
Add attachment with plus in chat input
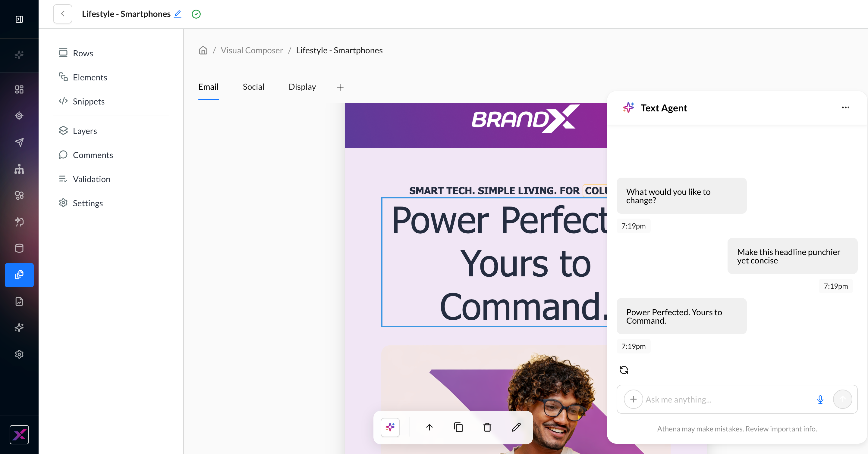coord(633,399)
